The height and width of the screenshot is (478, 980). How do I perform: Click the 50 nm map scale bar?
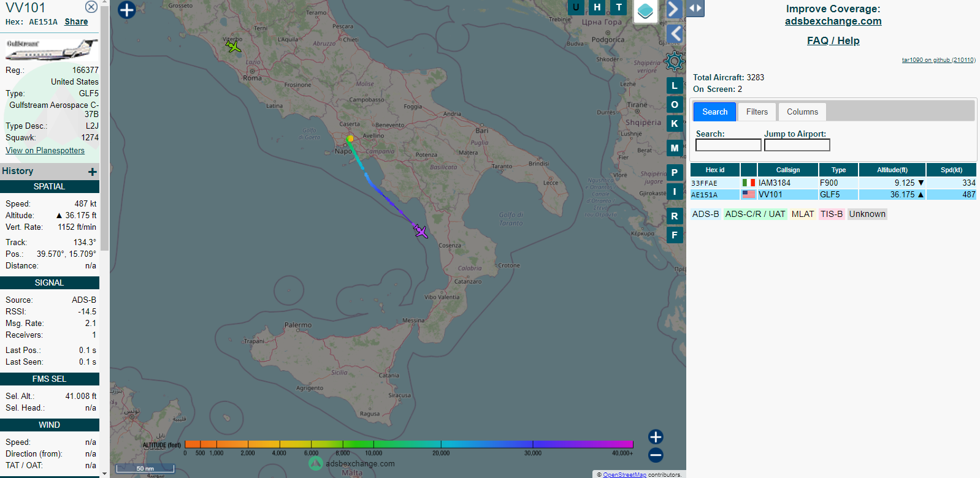point(145,468)
